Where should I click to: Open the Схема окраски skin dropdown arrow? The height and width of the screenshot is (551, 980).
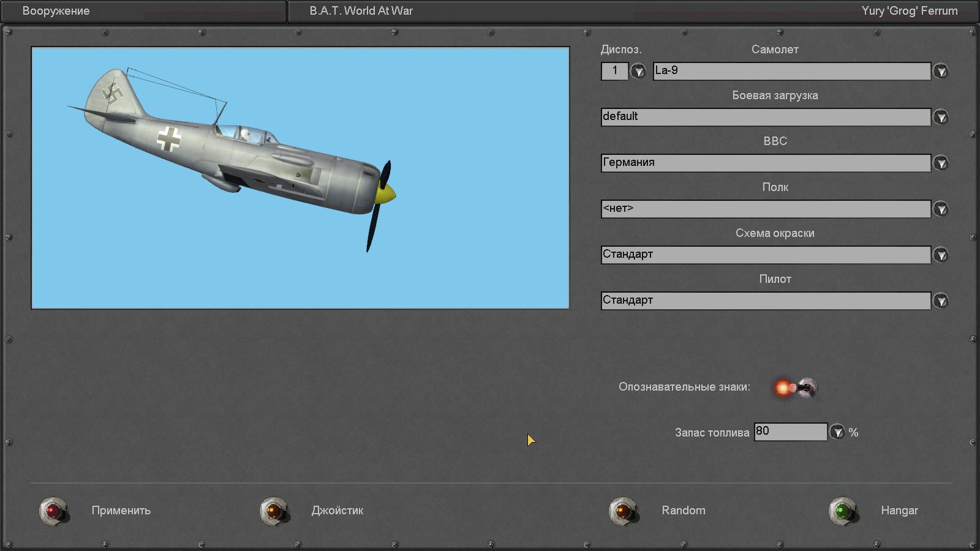pyautogui.click(x=941, y=255)
